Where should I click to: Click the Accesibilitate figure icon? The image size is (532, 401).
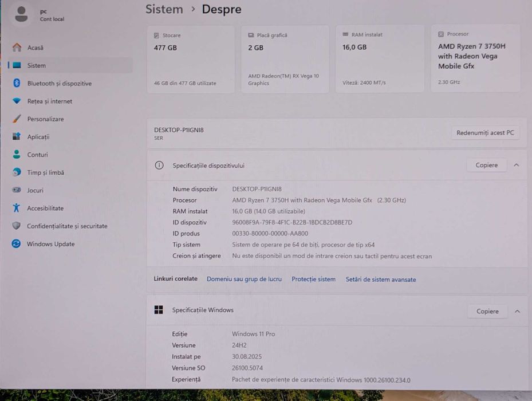click(x=16, y=208)
